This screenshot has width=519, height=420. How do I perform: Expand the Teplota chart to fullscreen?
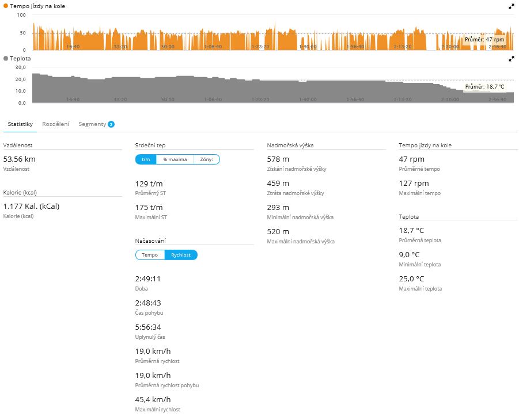click(x=511, y=59)
